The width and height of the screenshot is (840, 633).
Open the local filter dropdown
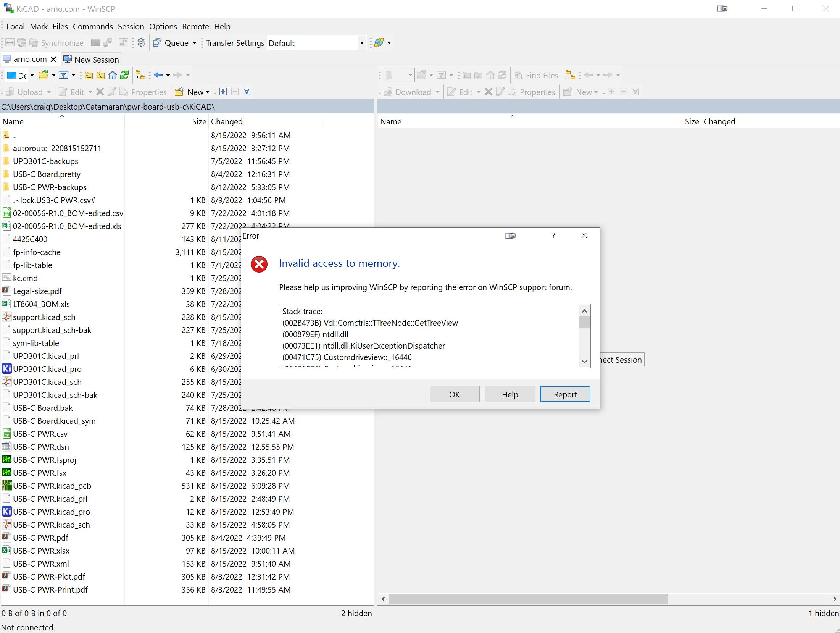[73, 75]
